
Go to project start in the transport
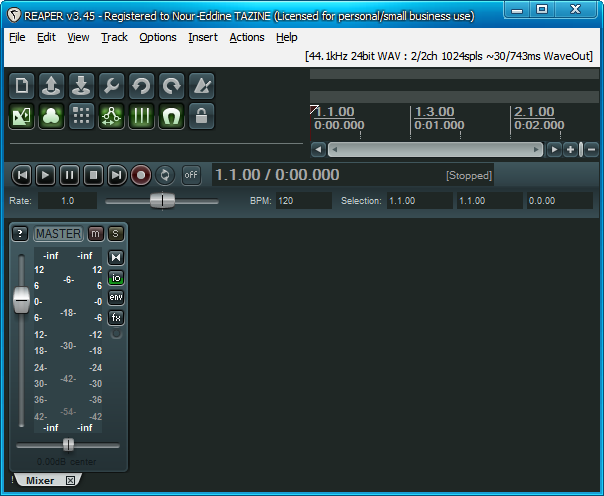tap(22, 175)
